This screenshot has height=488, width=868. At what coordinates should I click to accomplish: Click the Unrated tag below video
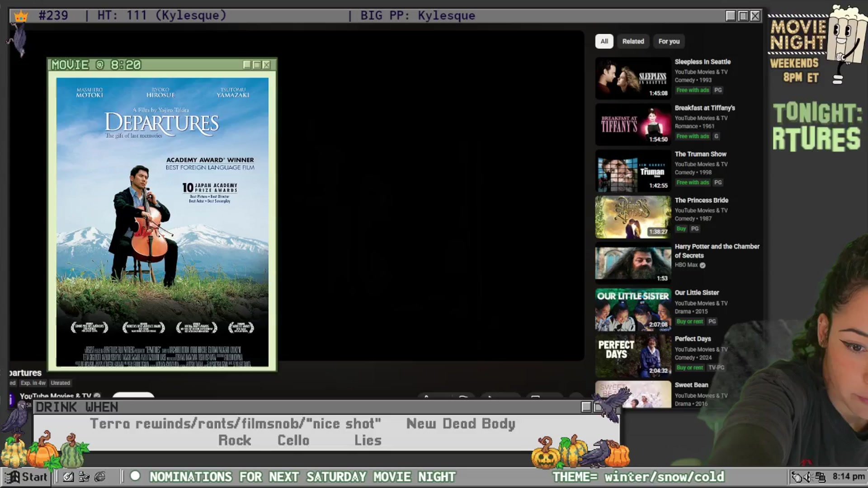coord(60,383)
